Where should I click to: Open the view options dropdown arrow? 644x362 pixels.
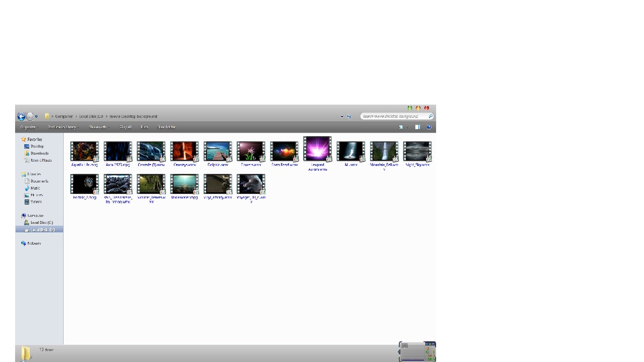tap(407, 127)
